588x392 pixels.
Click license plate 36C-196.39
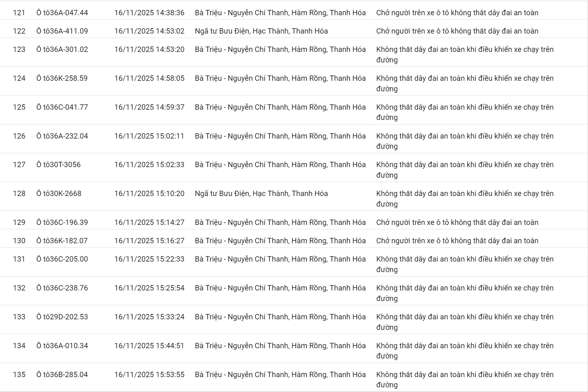62,222
